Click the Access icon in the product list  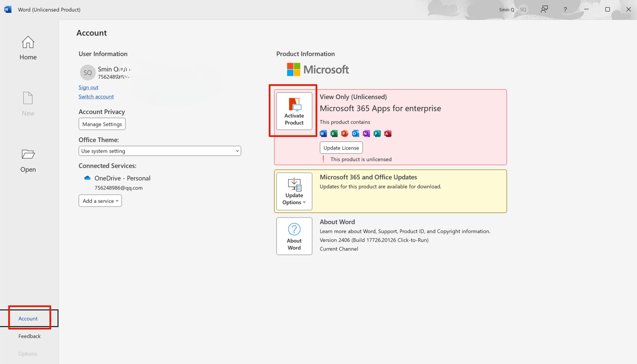[388, 133]
